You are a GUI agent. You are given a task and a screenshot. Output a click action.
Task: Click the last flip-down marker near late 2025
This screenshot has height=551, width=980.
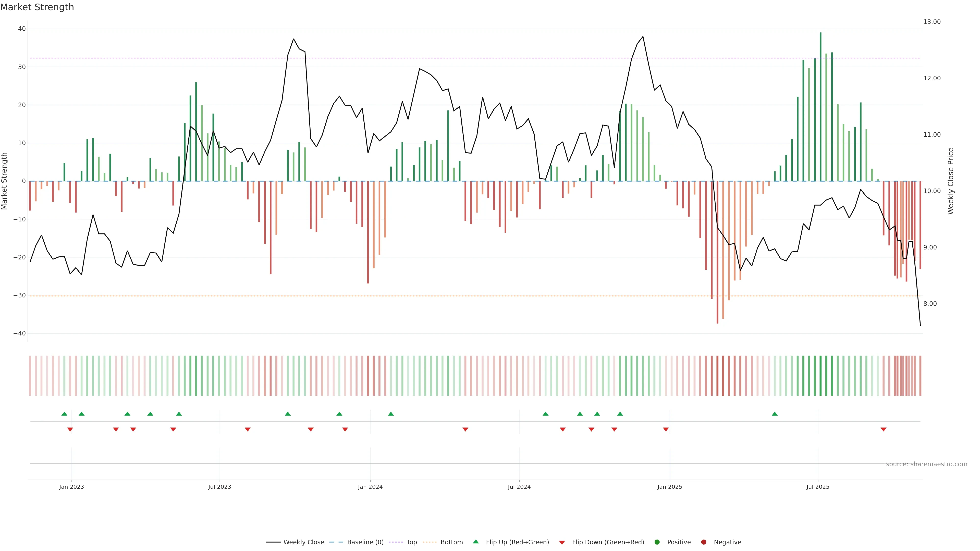883,429
